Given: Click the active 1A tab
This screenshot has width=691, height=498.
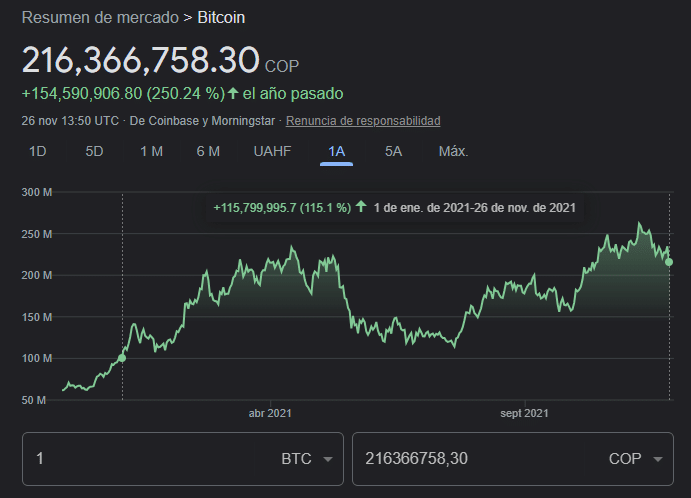Looking at the screenshot, I should [336, 152].
